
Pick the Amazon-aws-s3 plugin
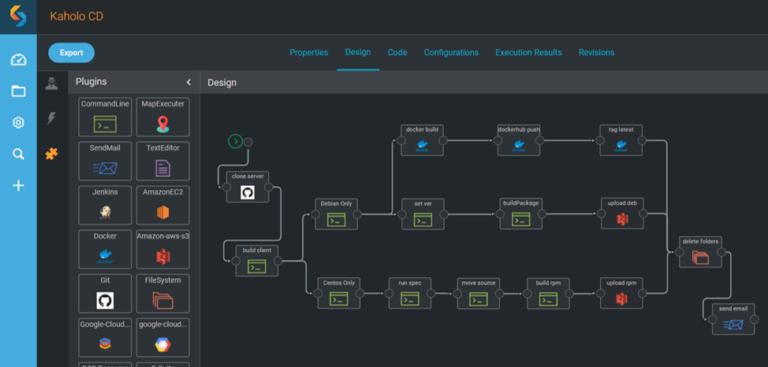coord(163,249)
